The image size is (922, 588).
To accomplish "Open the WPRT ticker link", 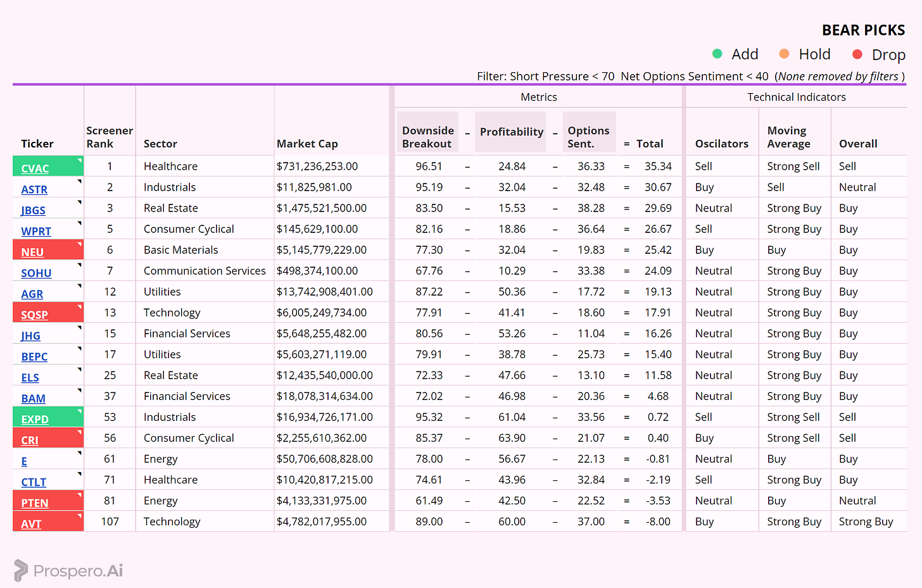I will tap(36, 231).
